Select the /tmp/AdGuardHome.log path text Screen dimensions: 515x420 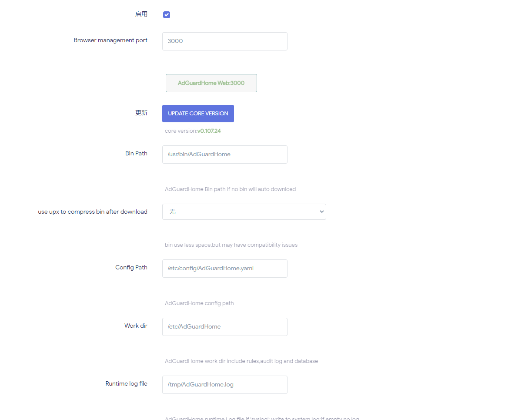(x=201, y=385)
